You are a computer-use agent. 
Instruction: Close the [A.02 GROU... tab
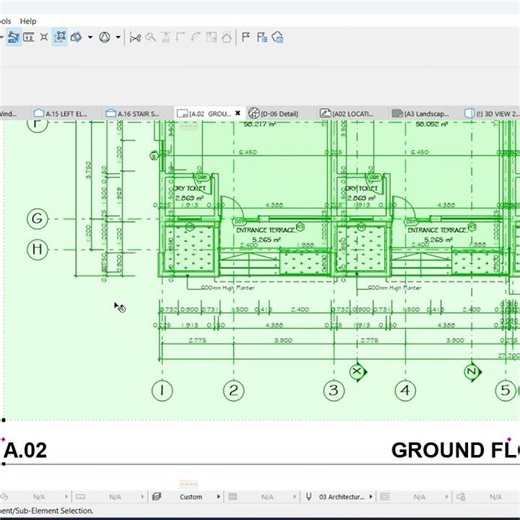pyautogui.click(x=238, y=113)
